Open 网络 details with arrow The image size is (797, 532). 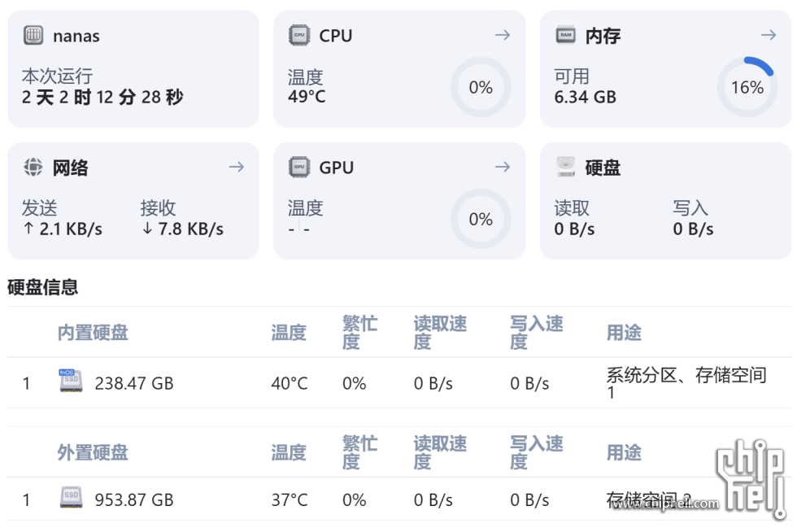[x=236, y=167]
